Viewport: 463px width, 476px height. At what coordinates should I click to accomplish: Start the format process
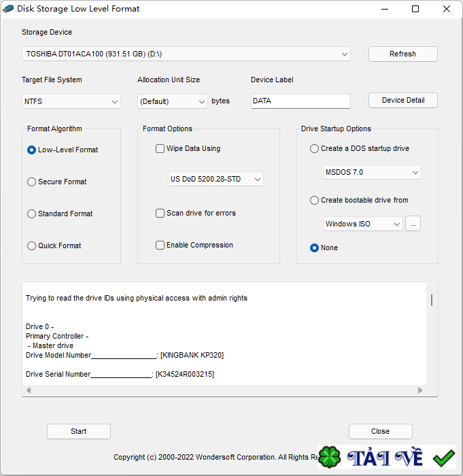point(79,431)
